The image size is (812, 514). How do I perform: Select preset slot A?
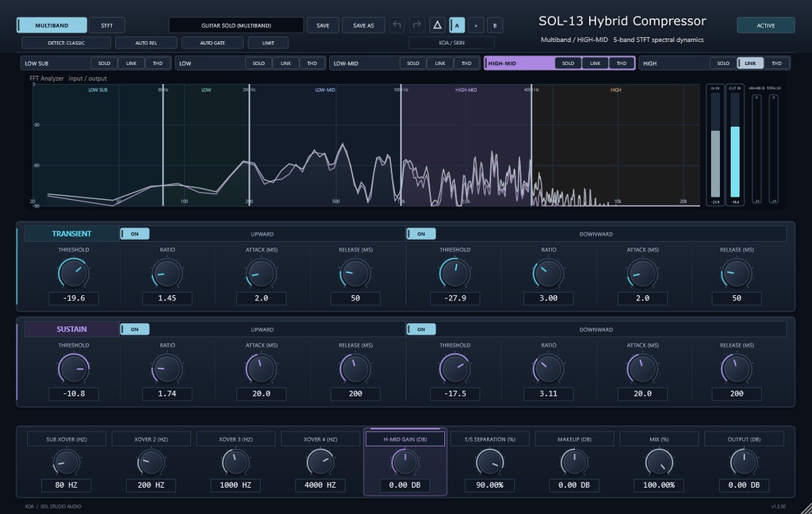tap(457, 25)
